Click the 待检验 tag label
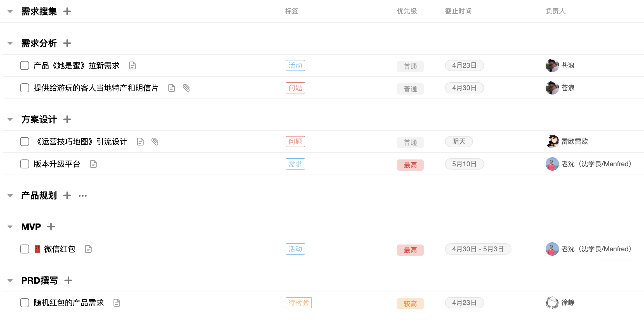 point(299,303)
